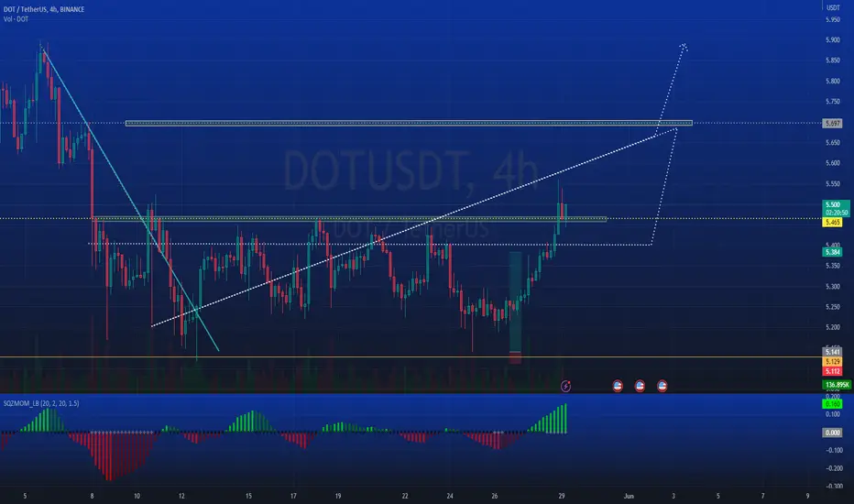Click the 5.900 price axis tick
The height and width of the screenshot is (504, 854).
(832, 39)
